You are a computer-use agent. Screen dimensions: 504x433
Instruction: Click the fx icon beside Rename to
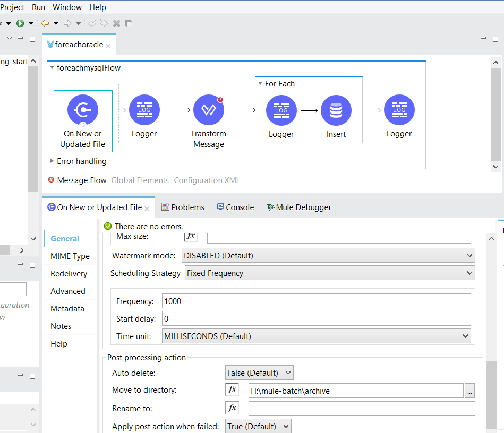point(232,408)
